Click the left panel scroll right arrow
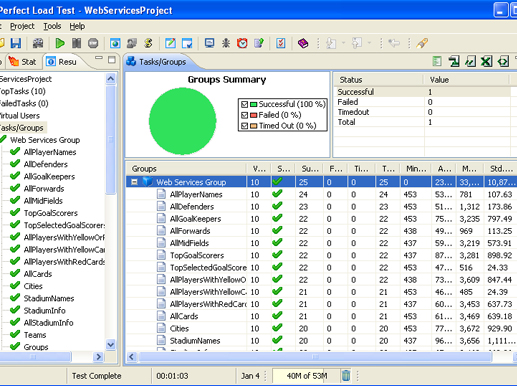 click(x=98, y=357)
